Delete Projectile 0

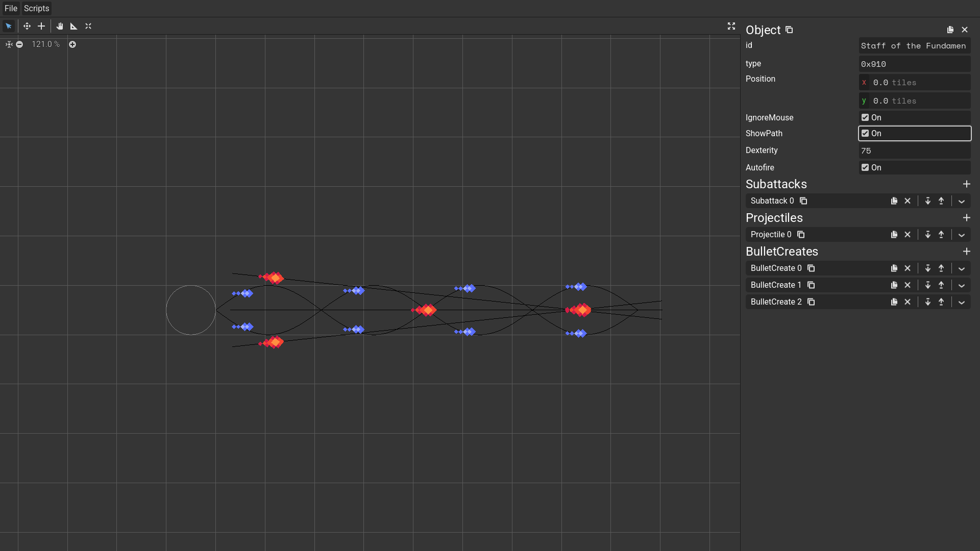click(908, 235)
